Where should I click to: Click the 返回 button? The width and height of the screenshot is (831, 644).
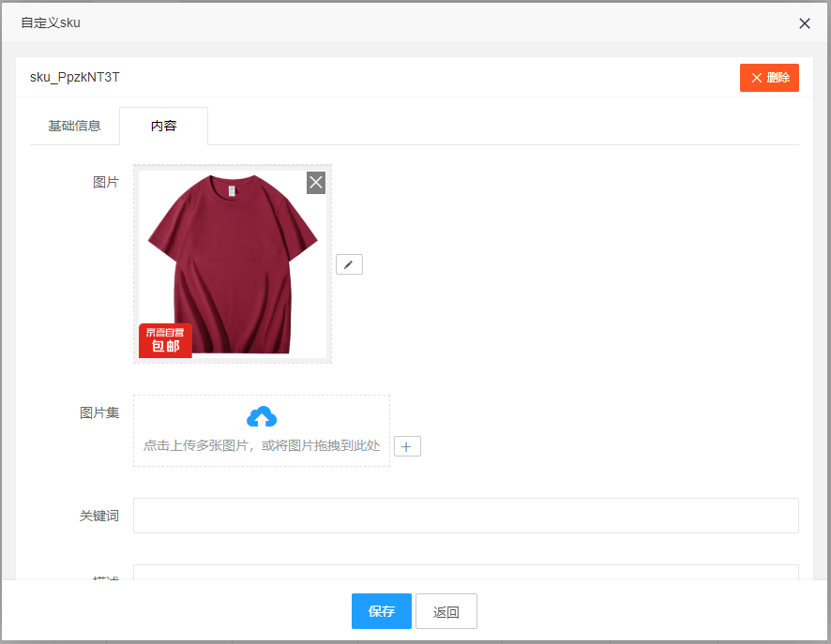coord(446,611)
